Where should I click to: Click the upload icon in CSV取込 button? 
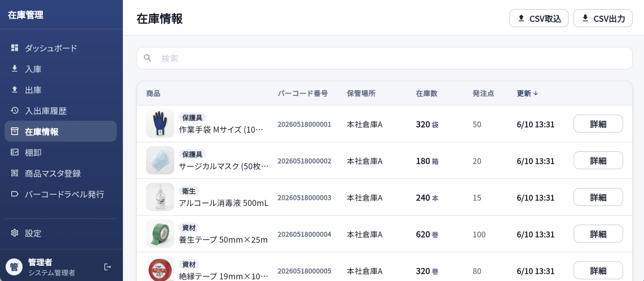tap(521, 18)
